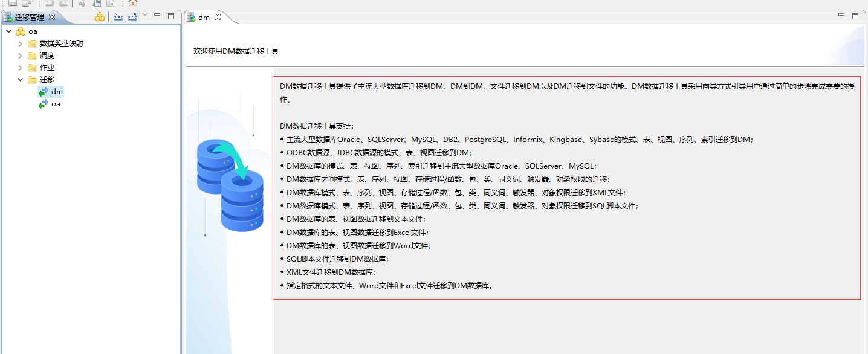Image resolution: width=868 pixels, height=354 pixels.
Task: Click the DM数据库之间模式 migration line
Action: click(x=445, y=179)
